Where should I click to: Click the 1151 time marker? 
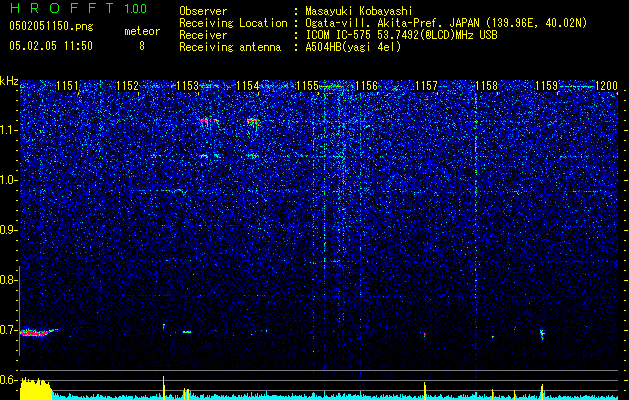(67, 86)
